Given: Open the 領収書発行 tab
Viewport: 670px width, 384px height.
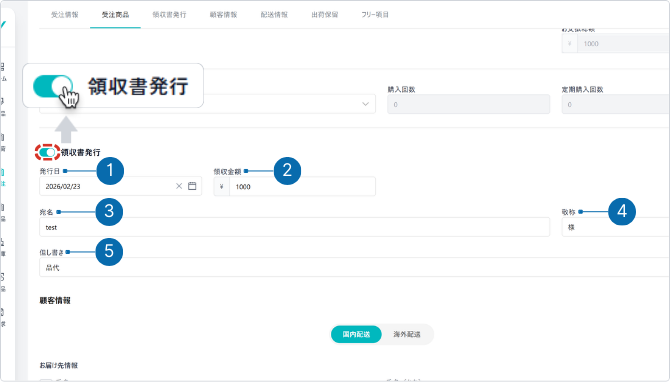Looking at the screenshot, I should coord(169,15).
